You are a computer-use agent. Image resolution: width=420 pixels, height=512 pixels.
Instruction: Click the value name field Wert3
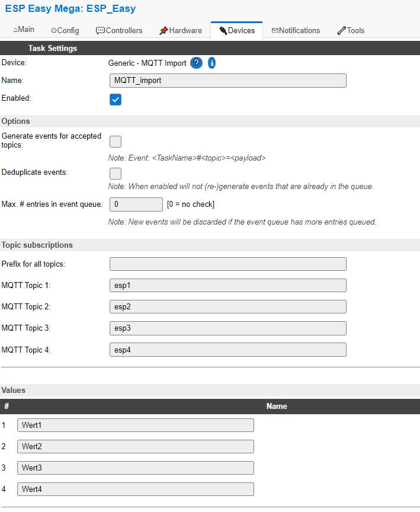(x=136, y=468)
